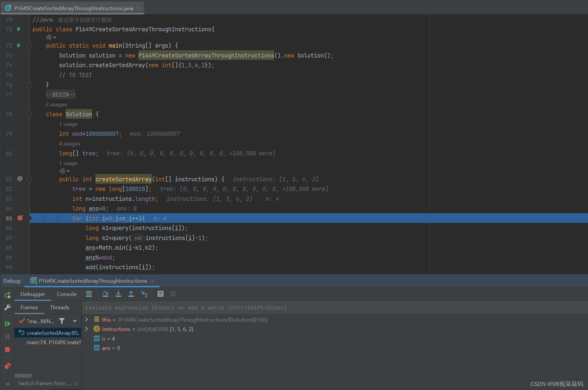Click the run gutter arrow beside class declaration

[x=19, y=29]
